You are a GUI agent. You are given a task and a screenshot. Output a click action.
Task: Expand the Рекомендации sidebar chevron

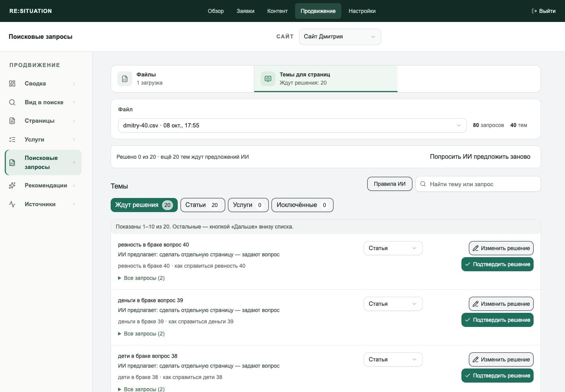[74, 185]
